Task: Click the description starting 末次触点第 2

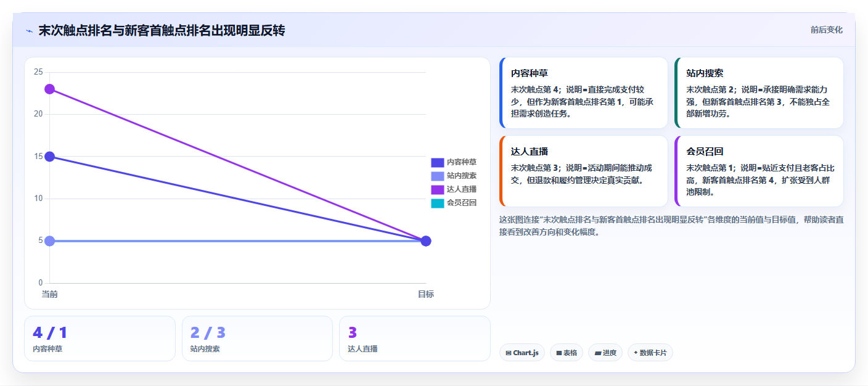Action: tap(758, 102)
